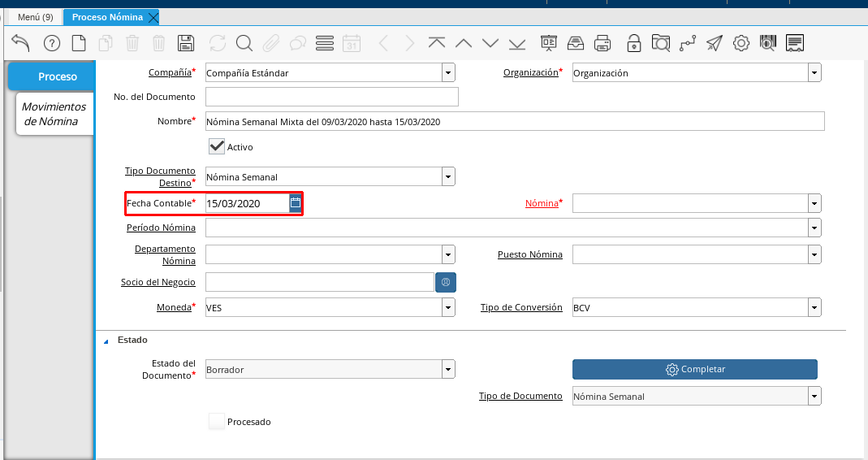Click Socio del Negocio lookup button

point(446,282)
